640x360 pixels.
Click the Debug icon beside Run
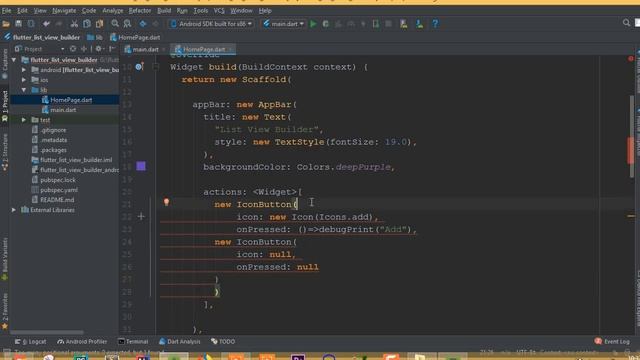coord(326,24)
